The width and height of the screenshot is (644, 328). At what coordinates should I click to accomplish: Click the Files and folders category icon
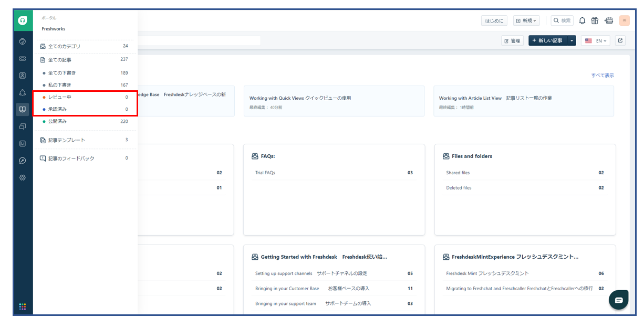[446, 156]
